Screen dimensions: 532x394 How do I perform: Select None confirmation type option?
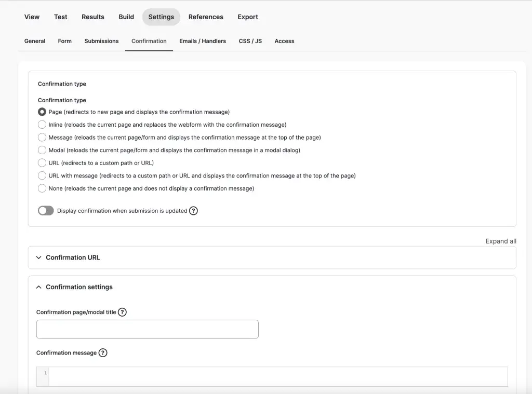pos(42,188)
